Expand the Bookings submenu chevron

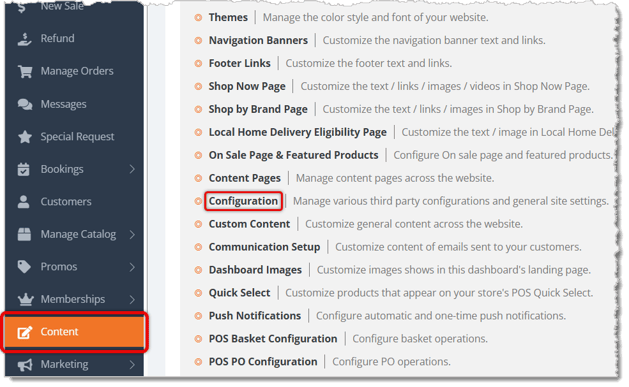pyautogui.click(x=132, y=169)
